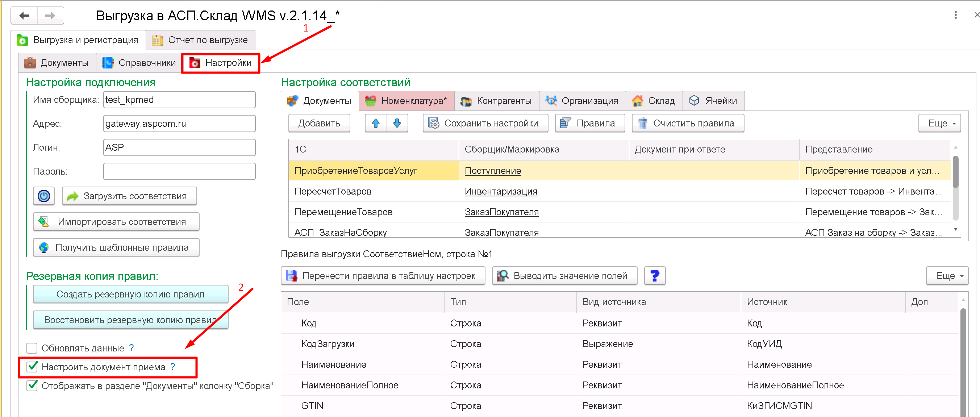Open the three-dot menu at top right

(x=955, y=15)
